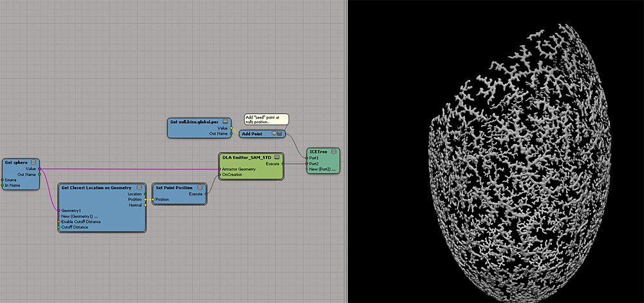
Task: Click the New (Geometry1) port to add input
Action: [x=59, y=216]
